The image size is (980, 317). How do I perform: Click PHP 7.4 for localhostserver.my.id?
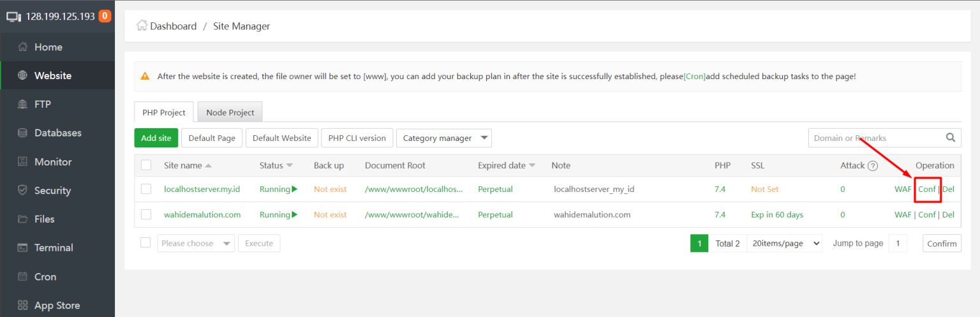point(720,189)
